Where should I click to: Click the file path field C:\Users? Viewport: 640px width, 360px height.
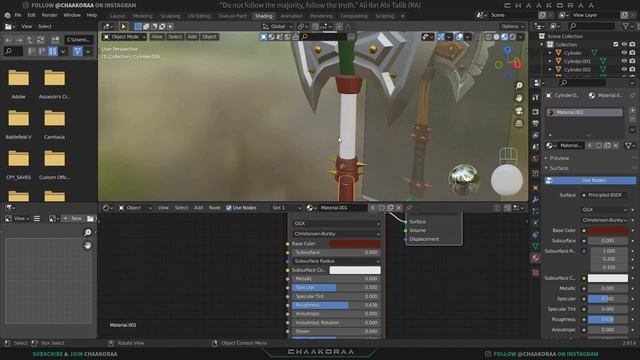tap(79, 40)
